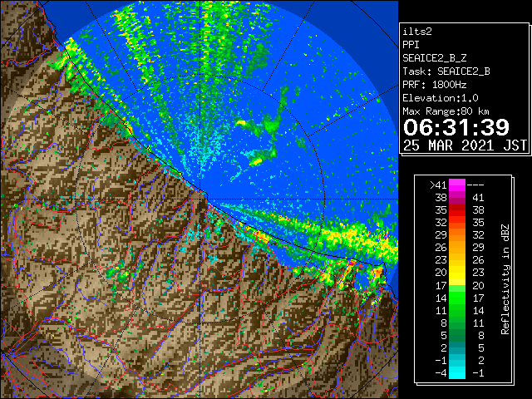Click the magenta >41 dBZ color swatch
Screen dimensions: 532x399
pos(457,185)
